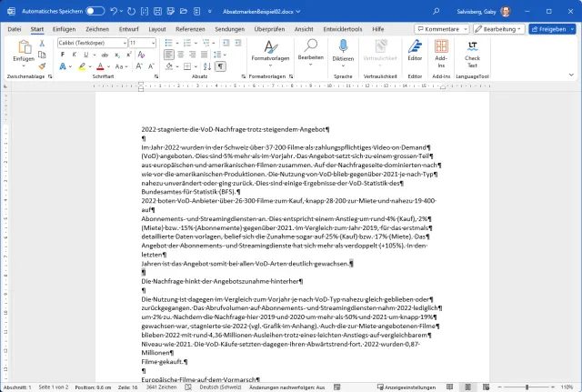Click the cut scissors icon

42,43
